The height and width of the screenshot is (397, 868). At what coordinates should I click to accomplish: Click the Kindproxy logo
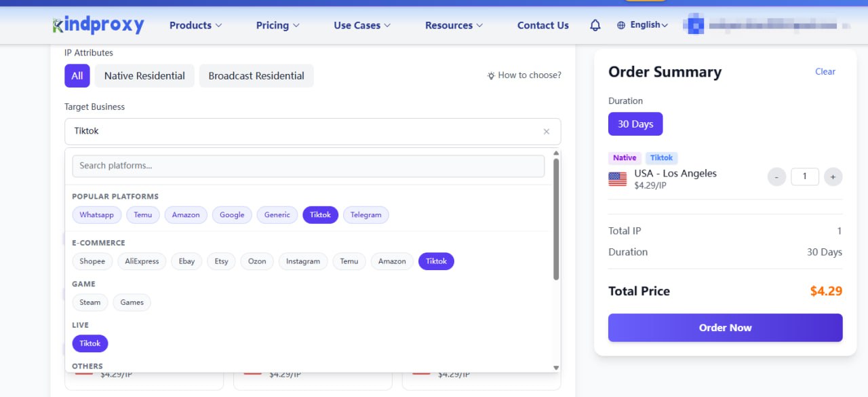pos(98,25)
